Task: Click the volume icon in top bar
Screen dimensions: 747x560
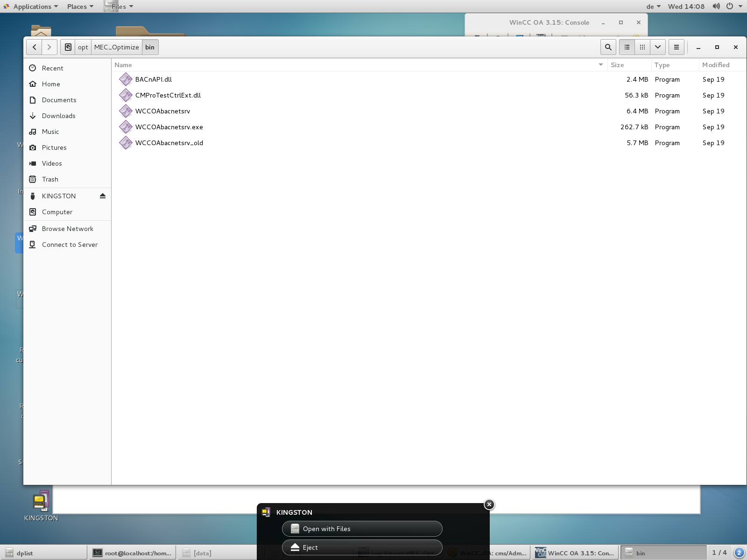Action: coord(716,7)
